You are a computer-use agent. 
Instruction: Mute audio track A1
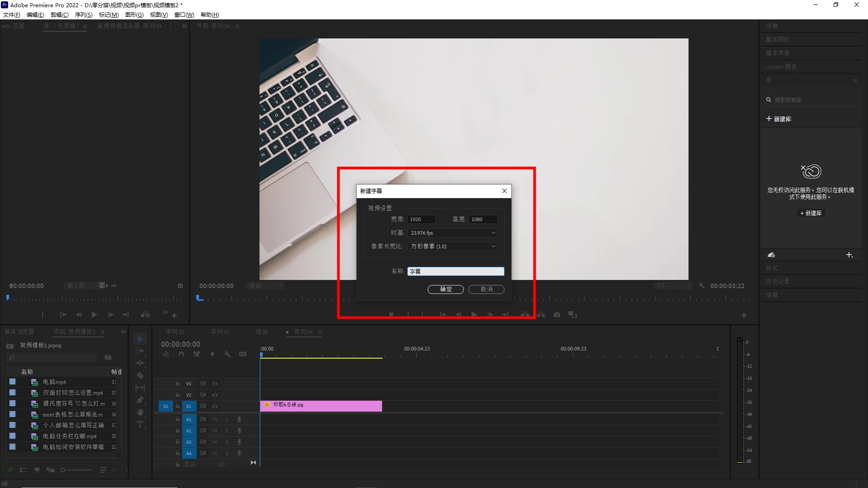215,419
